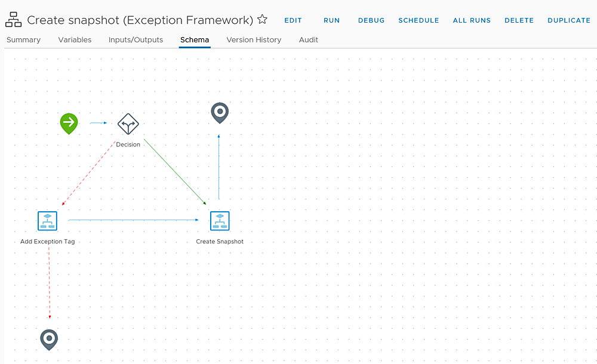This screenshot has width=597, height=364.
Task: Go to the Inputs/Outputs tab
Action: 136,39
